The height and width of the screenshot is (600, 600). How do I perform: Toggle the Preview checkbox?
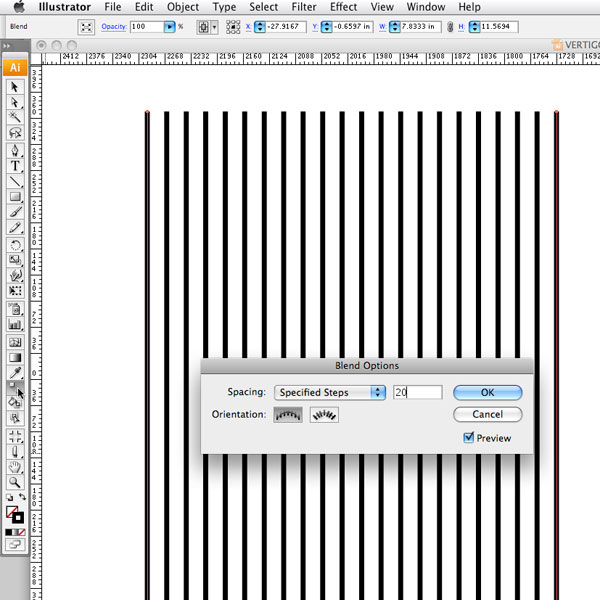470,438
